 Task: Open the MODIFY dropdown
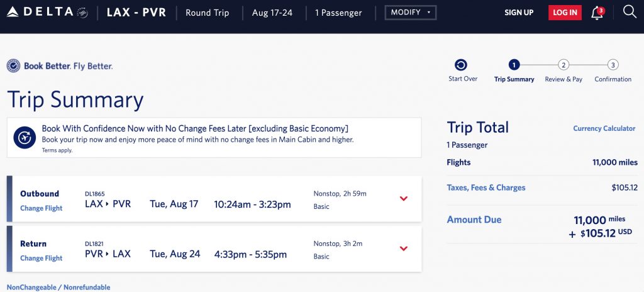[411, 13]
